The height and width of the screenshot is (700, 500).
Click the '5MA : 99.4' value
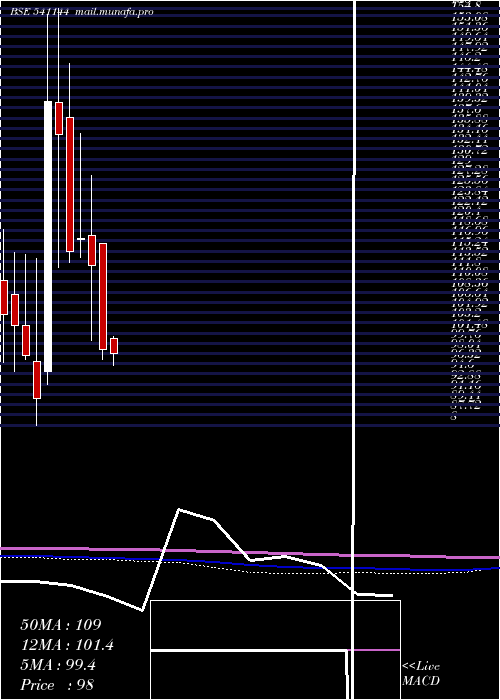click(58, 665)
